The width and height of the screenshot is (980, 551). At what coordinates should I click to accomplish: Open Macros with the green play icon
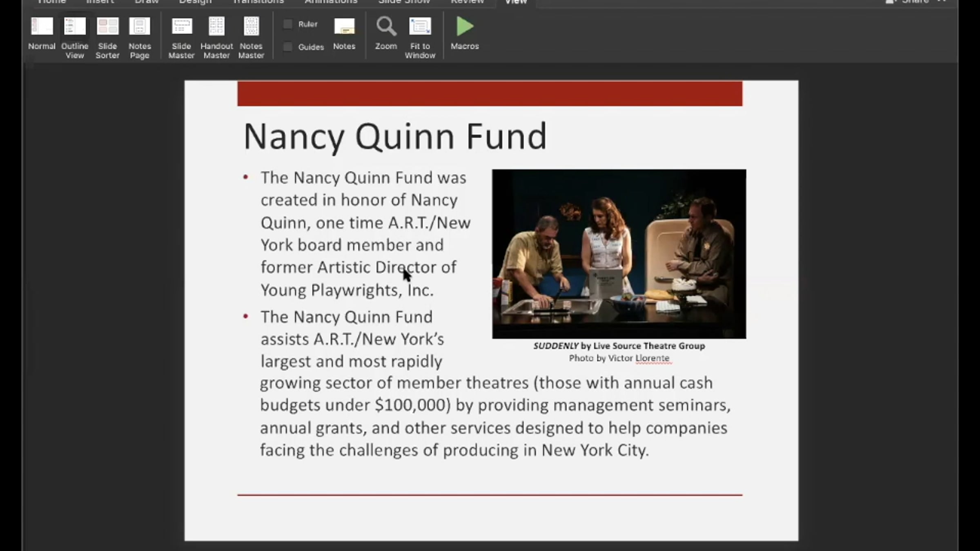coord(465,27)
